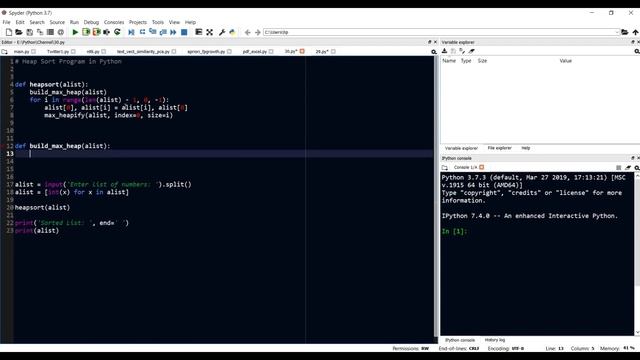
Task: Save the current file via toolbar
Action: [x=29, y=32]
